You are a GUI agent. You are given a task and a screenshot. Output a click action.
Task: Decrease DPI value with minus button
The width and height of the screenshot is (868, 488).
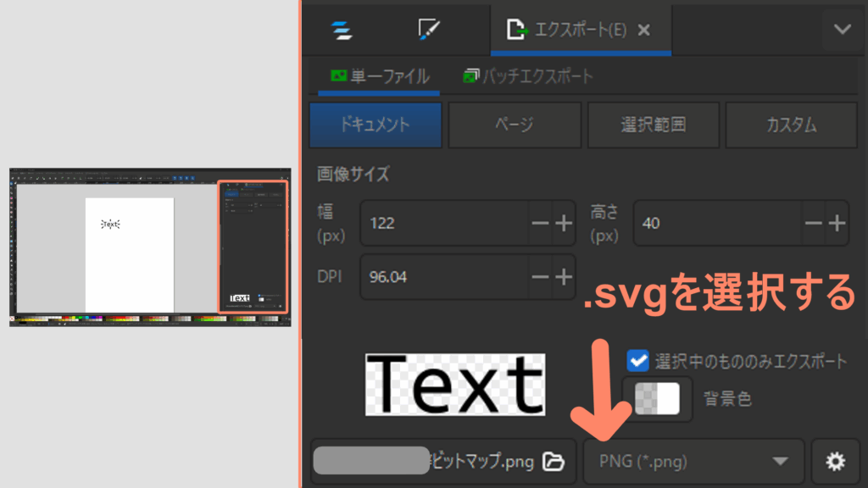pos(541,277)
